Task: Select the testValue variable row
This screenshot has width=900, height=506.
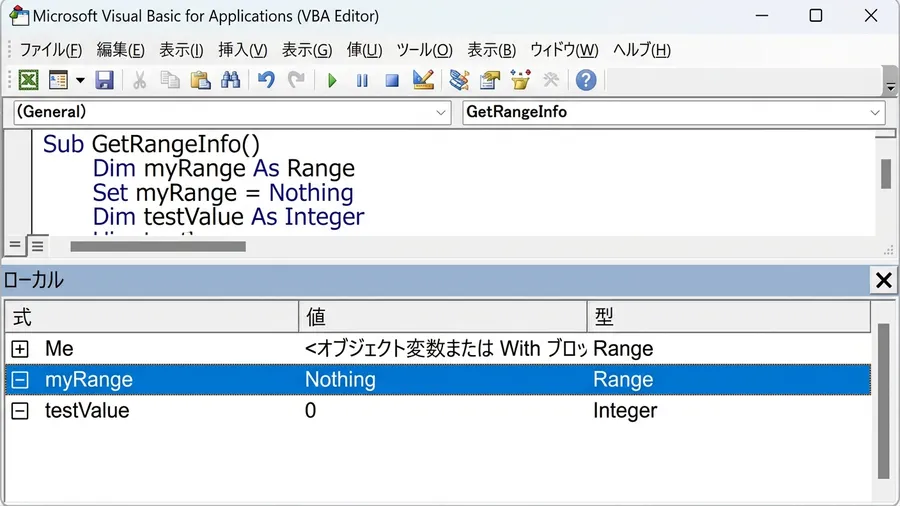Action: [438, 411]
